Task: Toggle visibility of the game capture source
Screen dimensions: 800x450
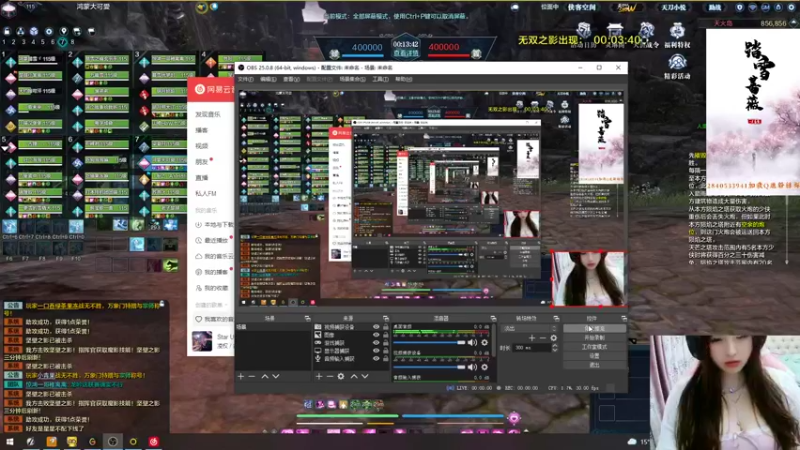Action: [x=376, y=343]
